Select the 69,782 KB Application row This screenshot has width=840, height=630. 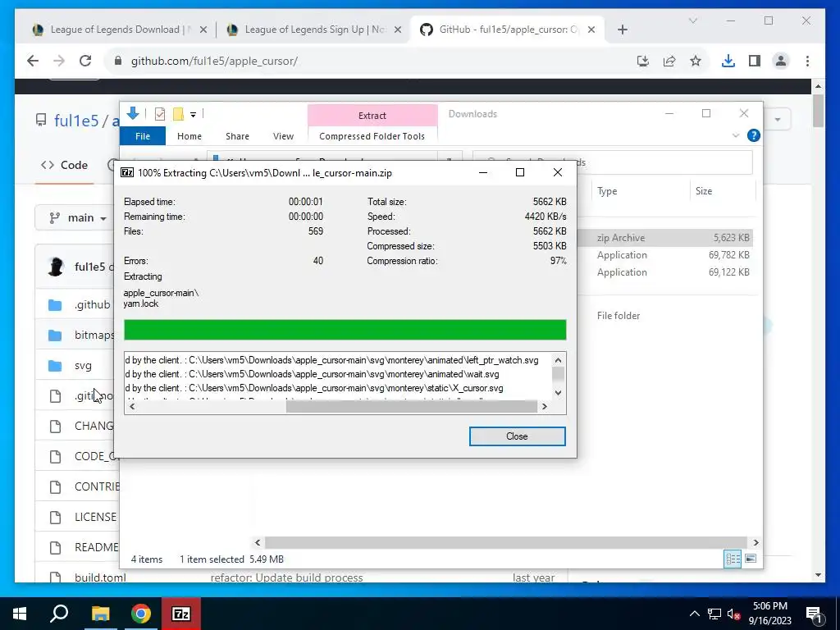coord(664,255)
